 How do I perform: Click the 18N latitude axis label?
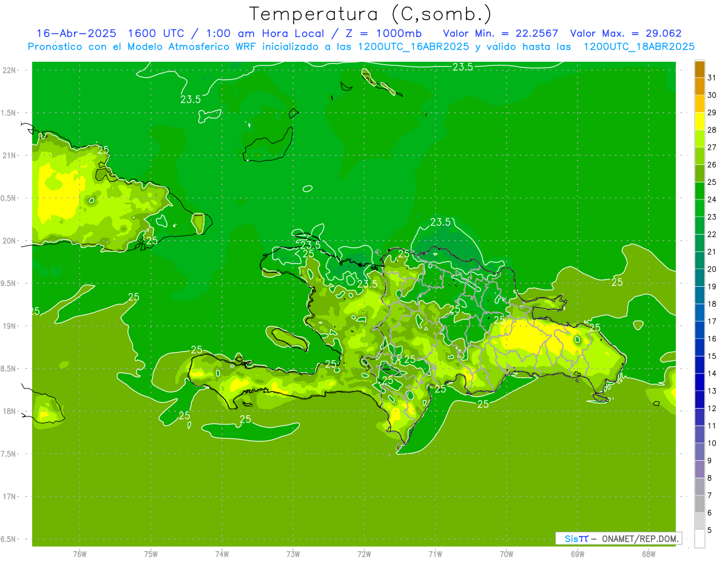coord(9,412)
